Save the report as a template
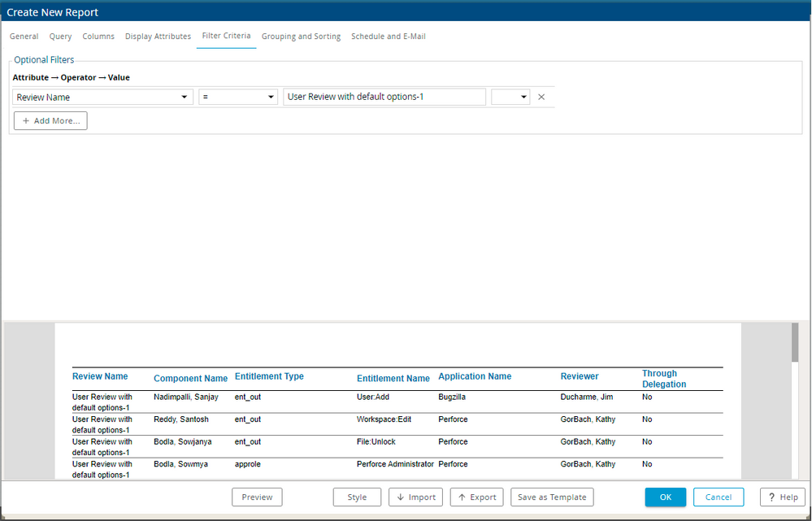Image resolution: width=812 pixels, height=521 pixels. (x=552, y=497)
